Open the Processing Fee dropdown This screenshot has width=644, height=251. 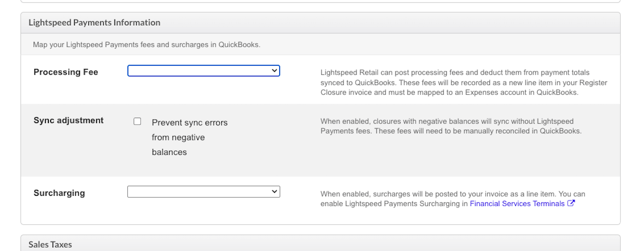203,71
